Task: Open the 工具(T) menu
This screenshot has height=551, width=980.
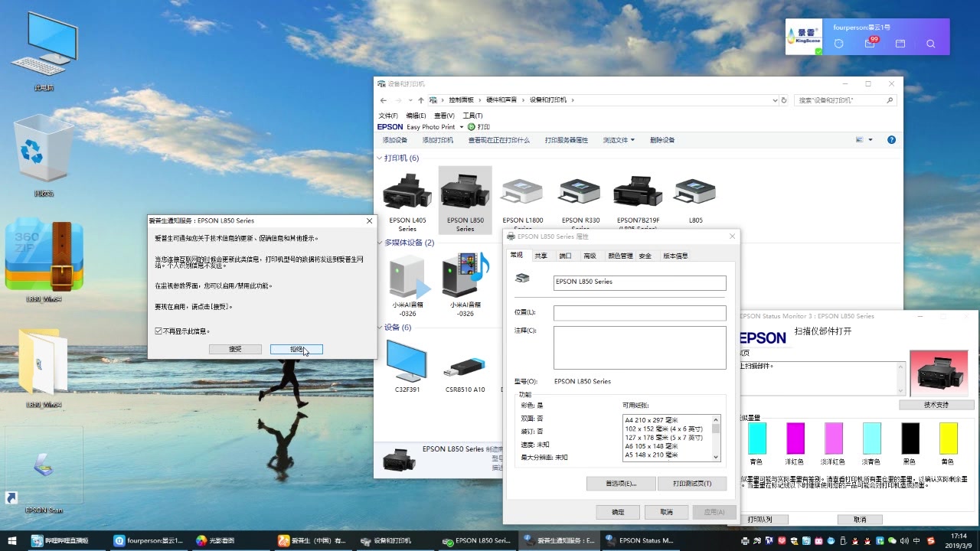Action: 472,116
